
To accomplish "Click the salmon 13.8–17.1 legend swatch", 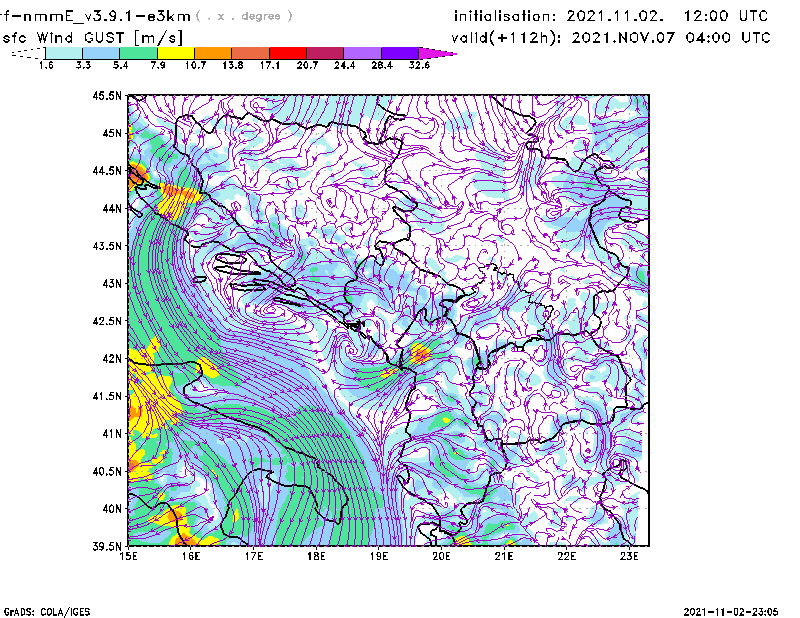I will click(x=251, y=53).
